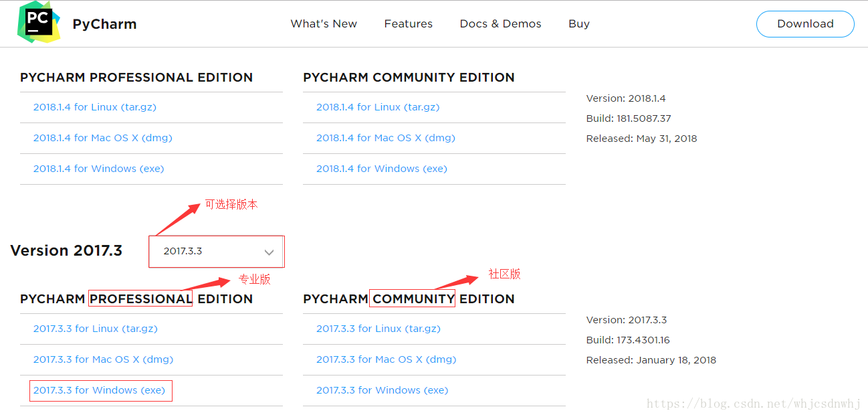The image size is (868, 417).
Task: Download Professional 2017.3.3 for Mac OS X
Action: tap(103, 359)
